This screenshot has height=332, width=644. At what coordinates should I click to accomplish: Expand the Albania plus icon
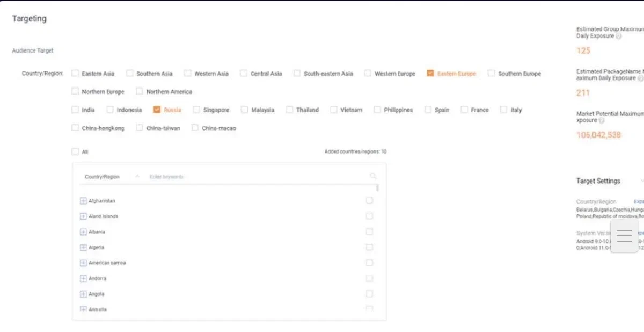click(83, 232)
